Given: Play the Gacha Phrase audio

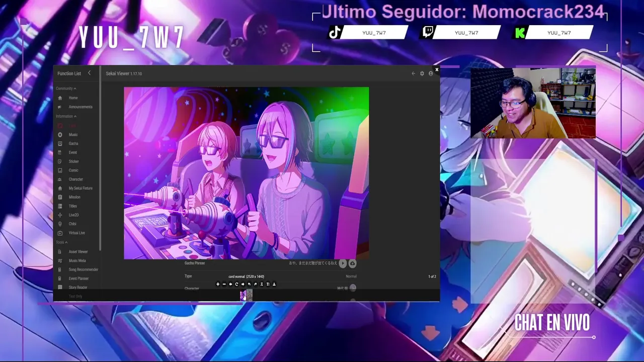Looking at the screenshot, I should (343, 263).
